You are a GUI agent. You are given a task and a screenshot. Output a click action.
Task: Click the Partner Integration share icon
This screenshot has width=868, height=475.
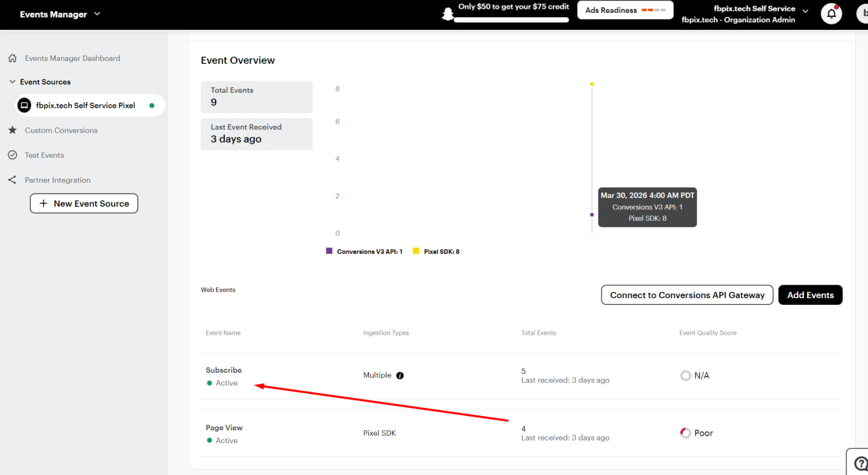coord(12,180)
